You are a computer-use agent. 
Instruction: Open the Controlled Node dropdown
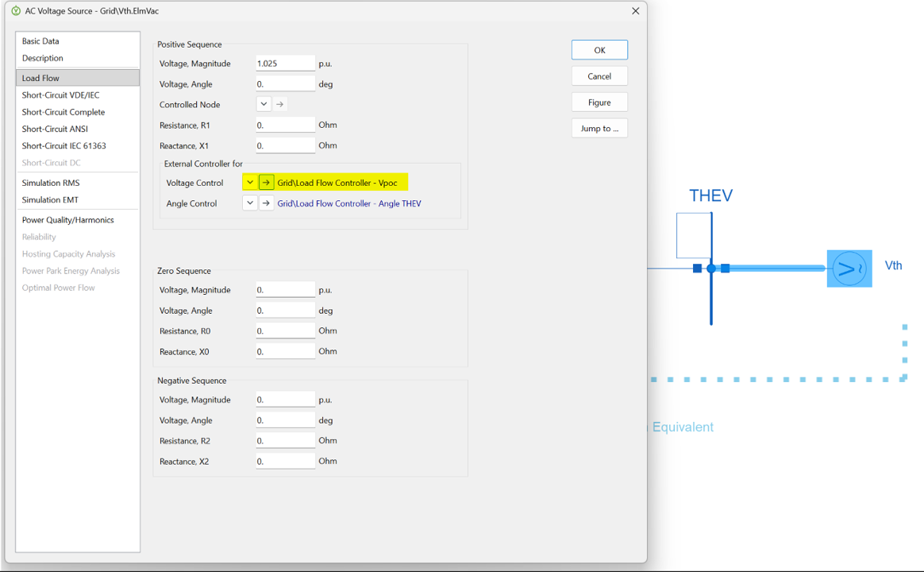264,104
